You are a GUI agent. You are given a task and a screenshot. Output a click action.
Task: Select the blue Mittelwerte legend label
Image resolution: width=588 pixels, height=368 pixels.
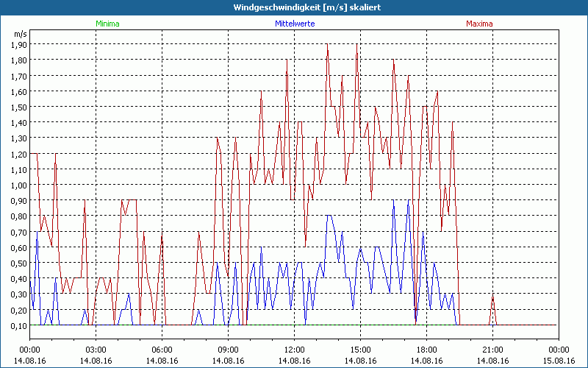[x=294, y=24]
